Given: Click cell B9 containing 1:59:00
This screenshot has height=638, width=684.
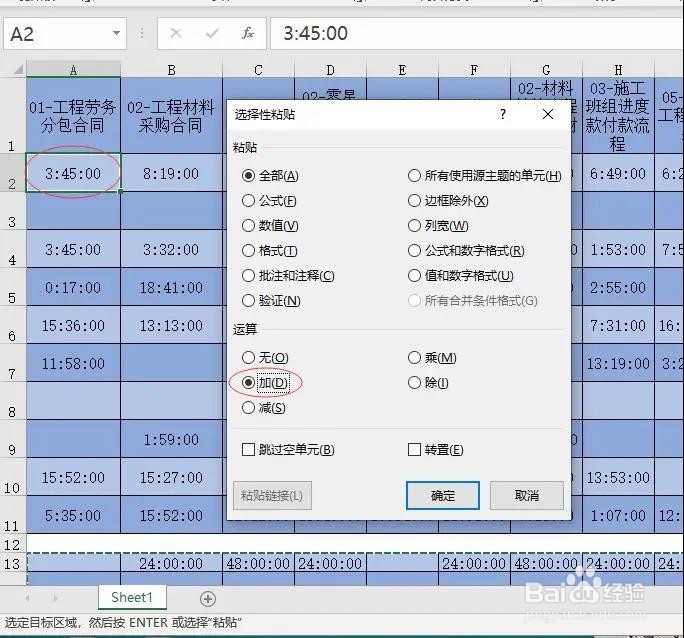Looking at the screenshot, I should pyautogui.click(x=171, y=439).
